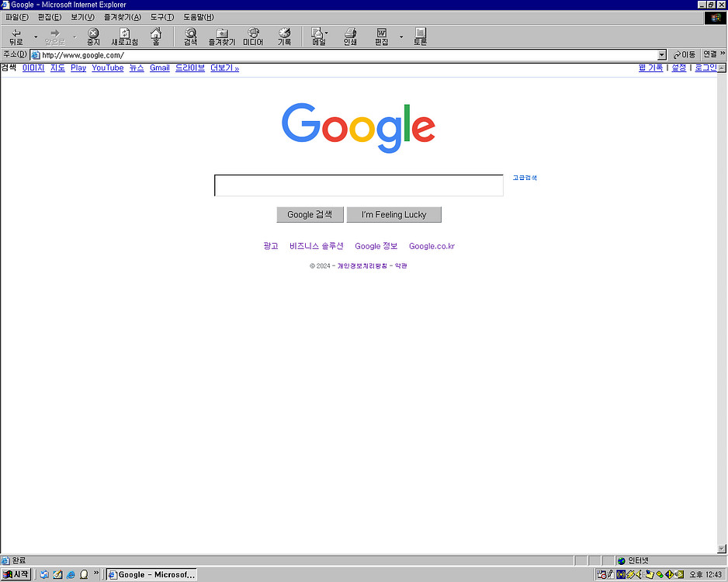The image size is (728, 582).
Task: Reload the page using 새로고침
Action: (x=124, y=36)
